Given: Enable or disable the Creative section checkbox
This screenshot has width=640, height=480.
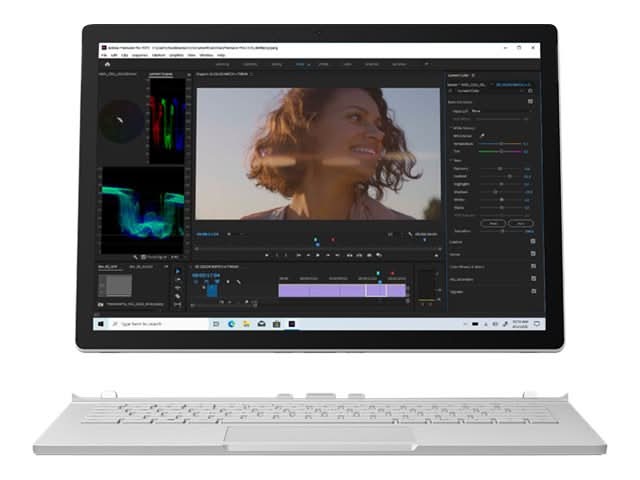Looking at the screenshot, I should pos(532,241).
